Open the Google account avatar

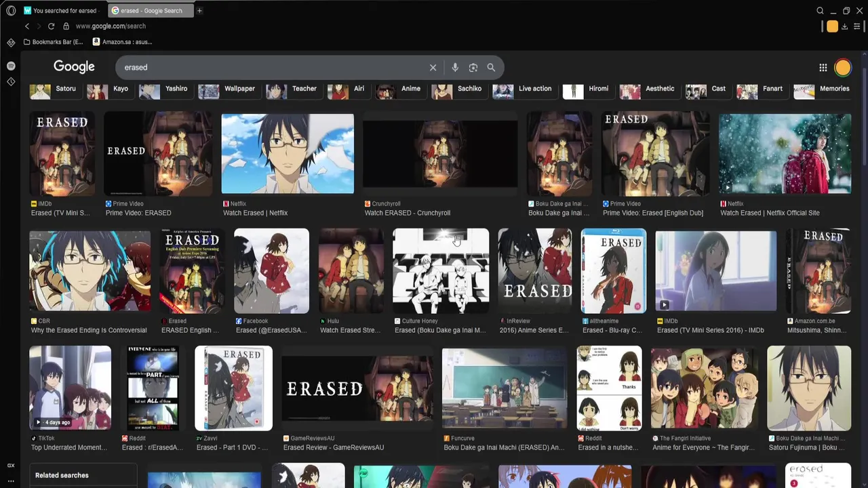pos(843,67)
